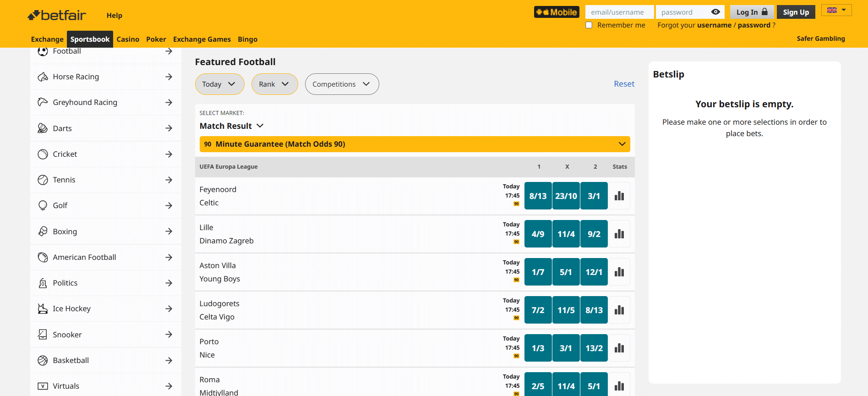868x396 pixels.
Task: Select the Darts sport icon
Action: [43, 128]
